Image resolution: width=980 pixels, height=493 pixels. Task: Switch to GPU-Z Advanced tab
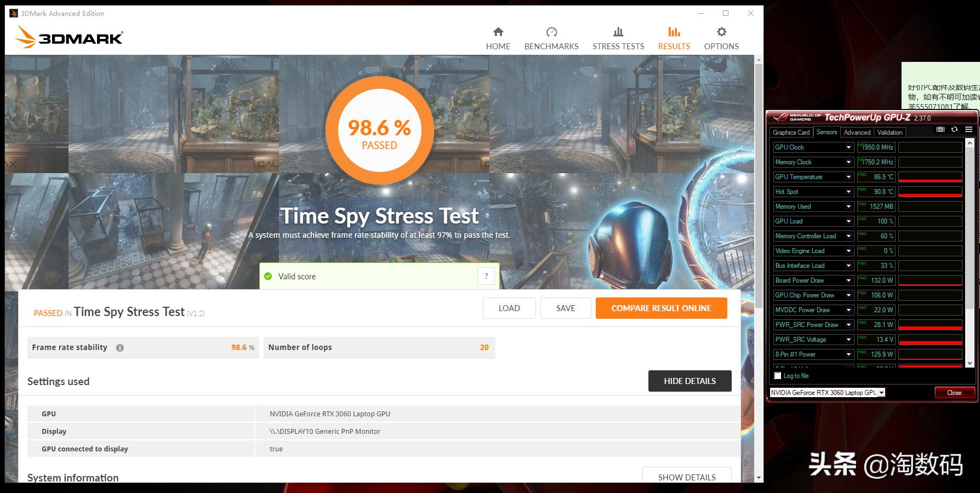pos(857,133)
